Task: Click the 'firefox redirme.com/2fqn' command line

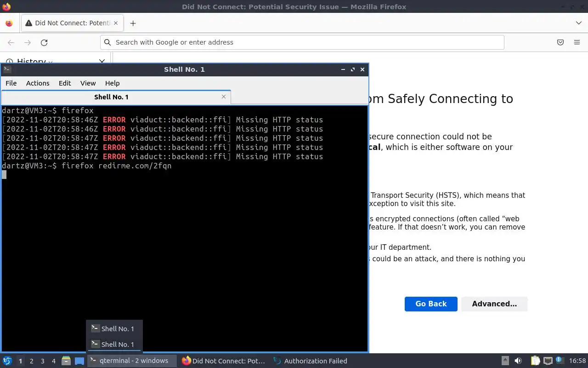Action: coord(117,166)
